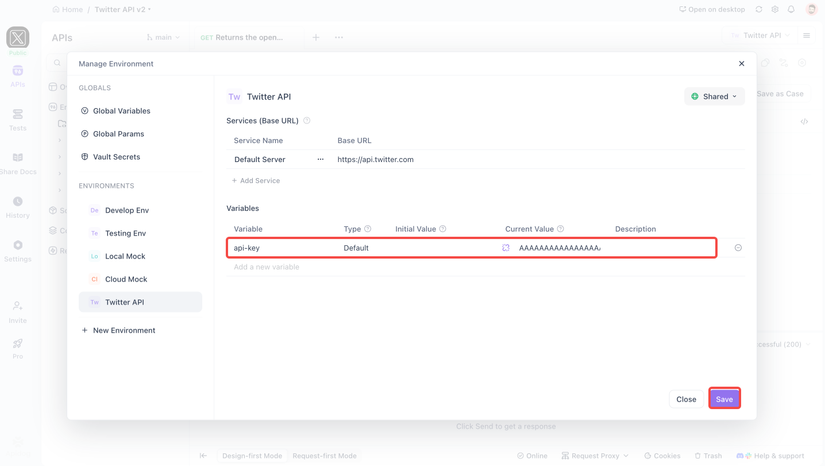The width and height of the screenshot is (825, 466).
Task: Open Vault Secrets settings
Action: coord(110,157)
